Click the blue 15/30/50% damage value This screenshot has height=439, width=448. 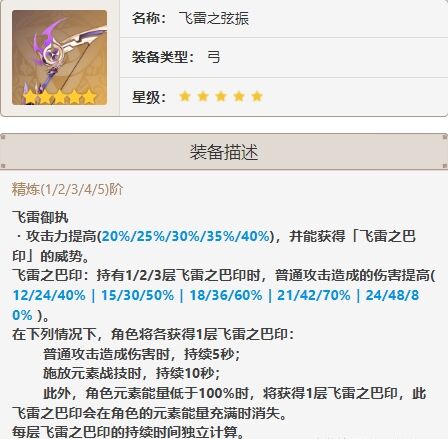point(137,295)
